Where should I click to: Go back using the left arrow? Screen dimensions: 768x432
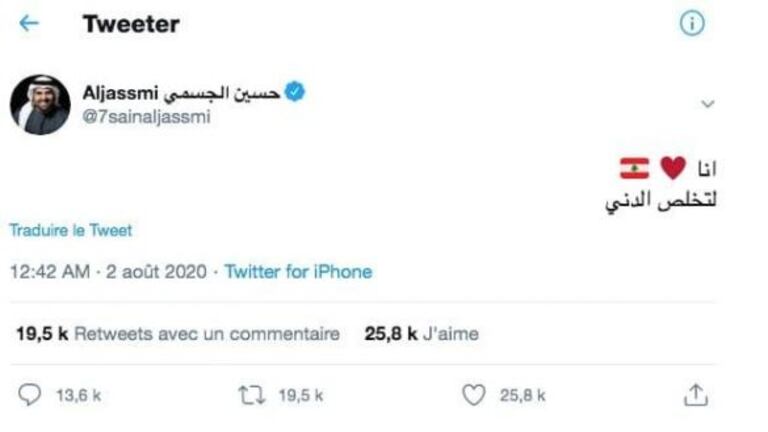point(29,25)
